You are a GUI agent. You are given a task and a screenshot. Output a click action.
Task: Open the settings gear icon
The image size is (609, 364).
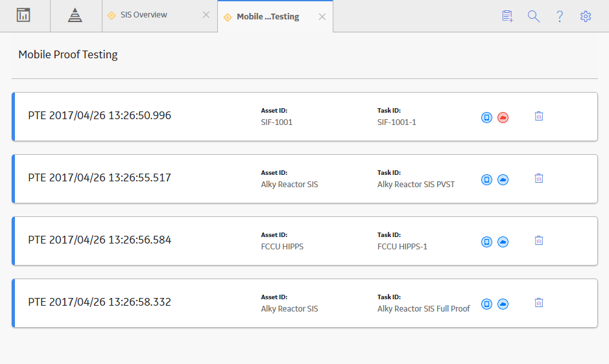point(586,16)
